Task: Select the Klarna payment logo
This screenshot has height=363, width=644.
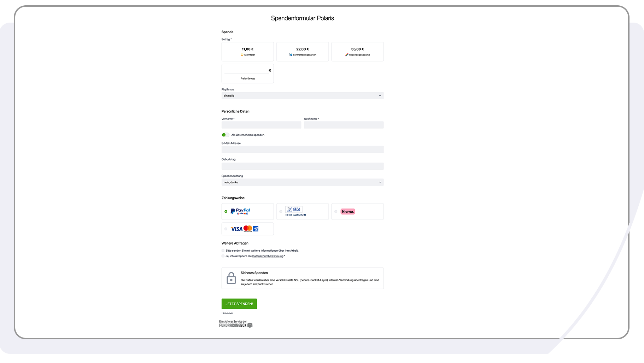Action: point(348,211)
